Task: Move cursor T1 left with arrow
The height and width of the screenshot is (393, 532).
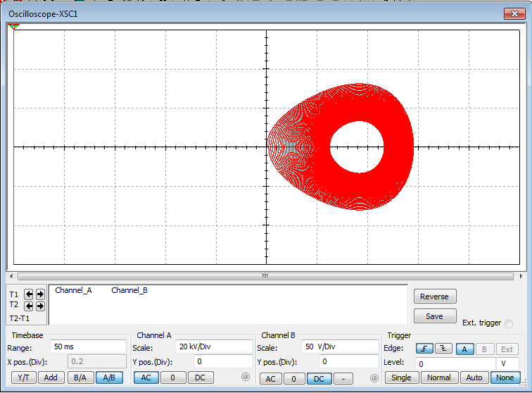Action: (x=29, y=294)
